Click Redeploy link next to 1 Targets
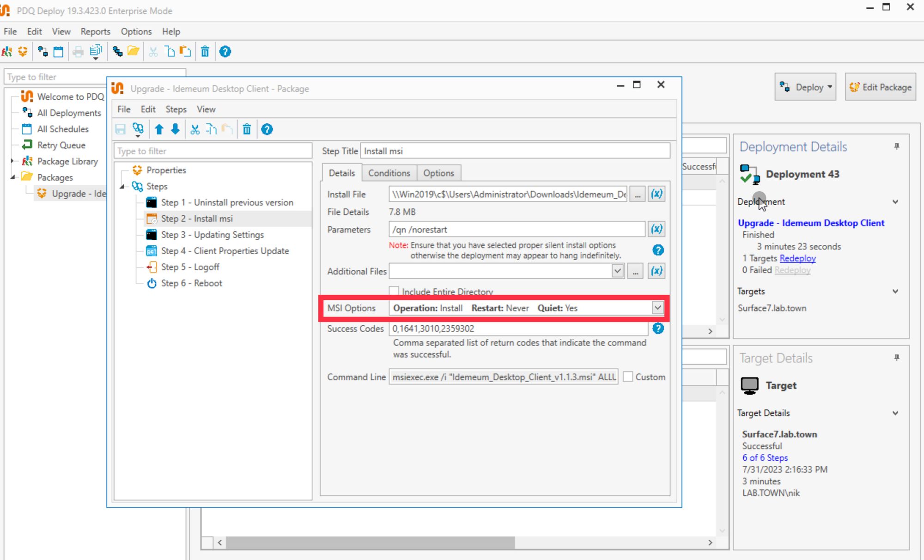 pos(798,258)
